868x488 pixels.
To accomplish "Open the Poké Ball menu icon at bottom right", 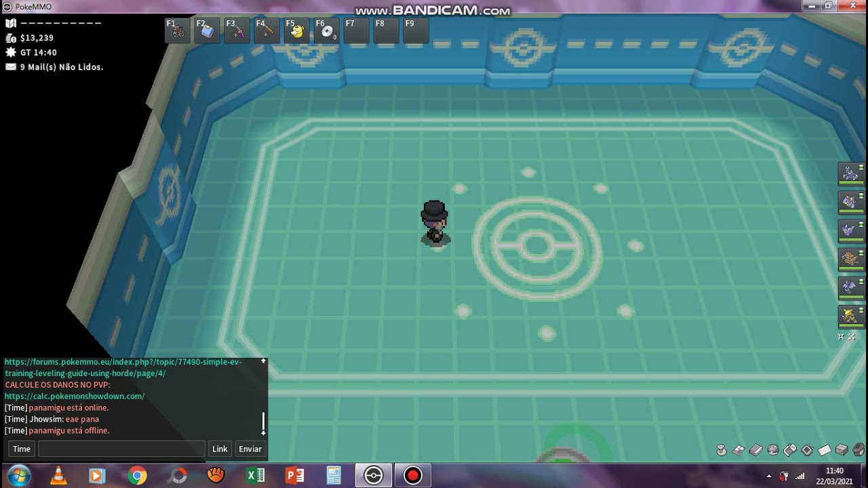I will coord(773,450).
